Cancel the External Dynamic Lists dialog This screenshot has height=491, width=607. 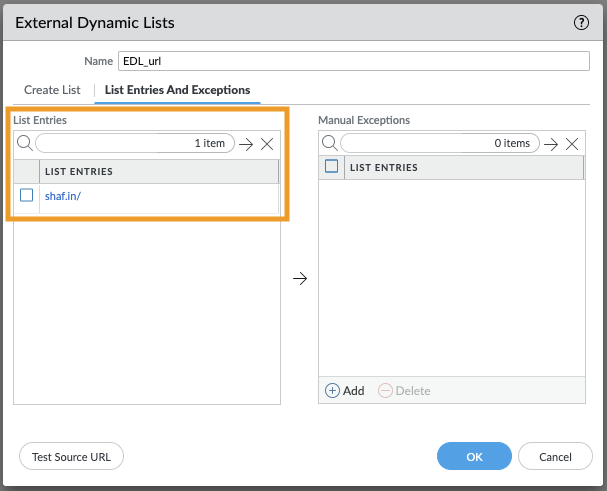(x=555, y=457)
